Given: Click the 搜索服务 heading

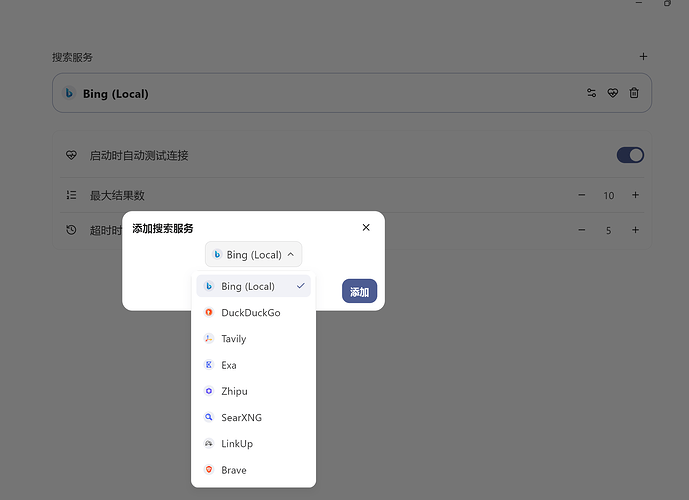Looking at the screenshot, I should tap(73, 57).
